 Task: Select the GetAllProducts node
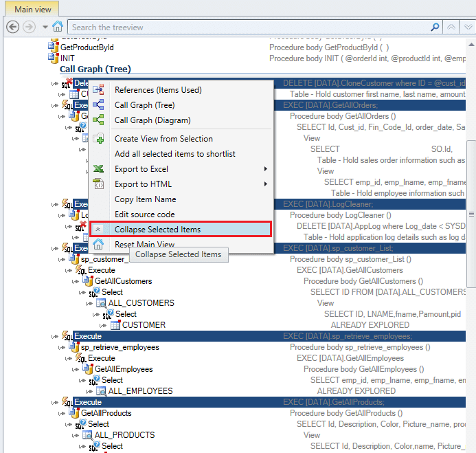pos(106,413)
